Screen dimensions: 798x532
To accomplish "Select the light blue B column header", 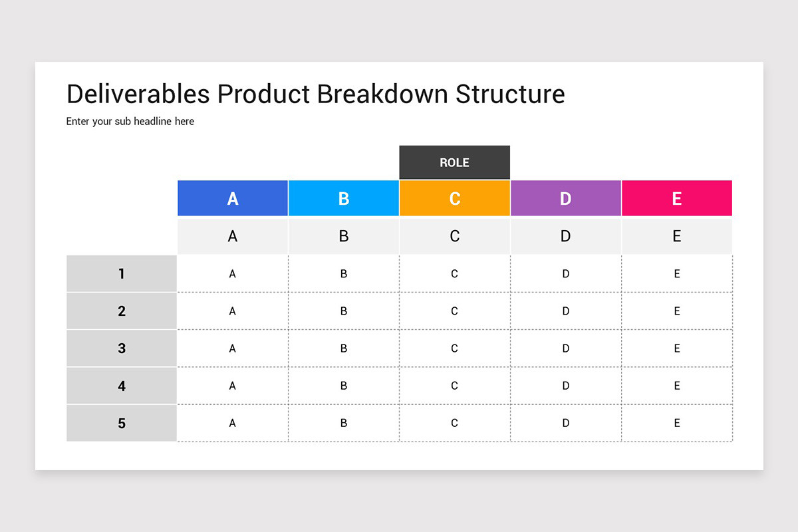I will click(344, 198).
